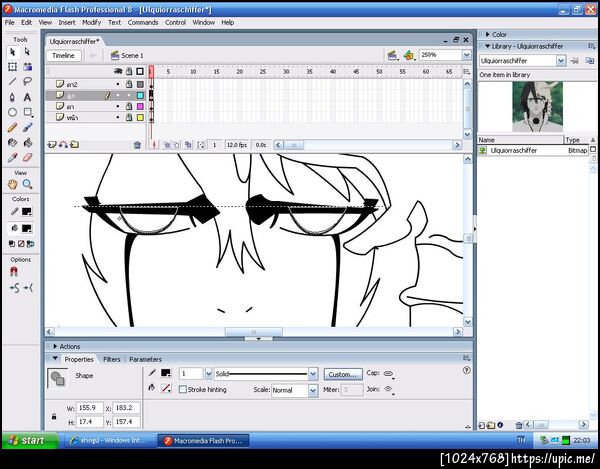Select the Subselection tool
The image size is (600, 469).
[27, 52]
